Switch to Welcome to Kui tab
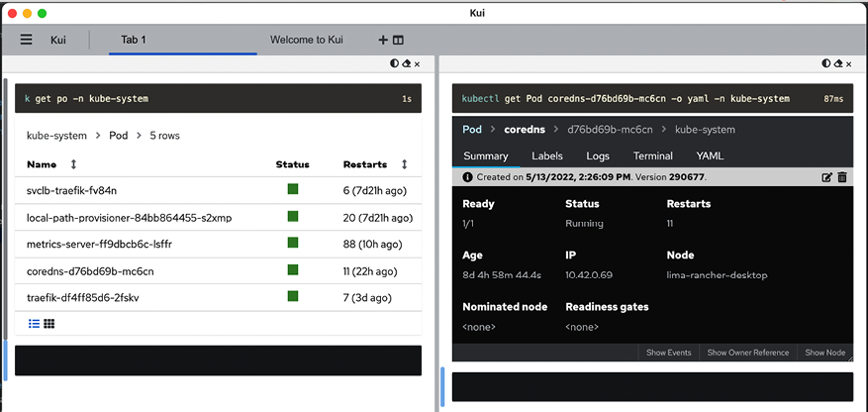The width and height of the screenshot is (868, 412). 306,40
